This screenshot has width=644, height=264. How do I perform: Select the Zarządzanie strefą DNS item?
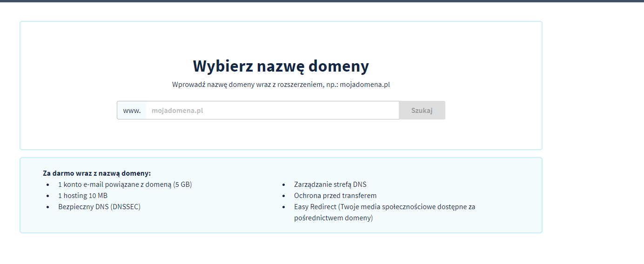330,184
